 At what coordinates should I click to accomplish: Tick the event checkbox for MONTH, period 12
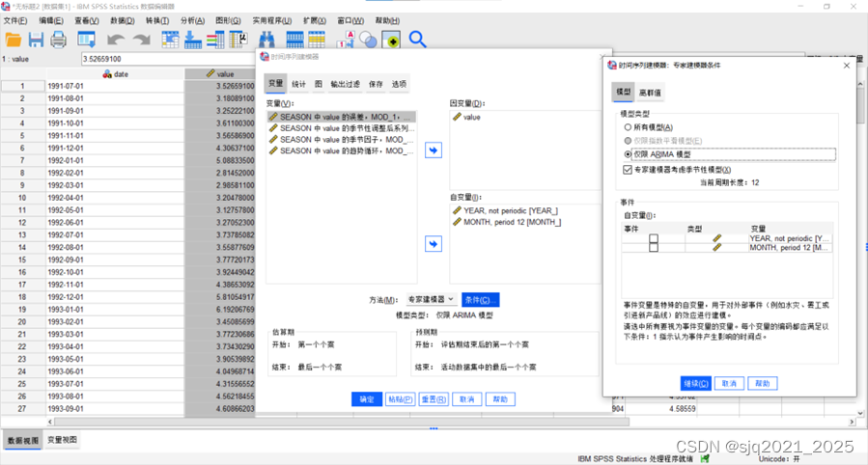[654, 247]
